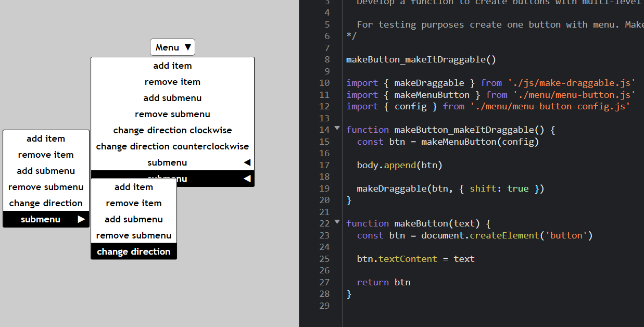The image size is (644, 327).
Task: Select the highlighted 'submenu' entry in left menu
Action: coord(41,219)
